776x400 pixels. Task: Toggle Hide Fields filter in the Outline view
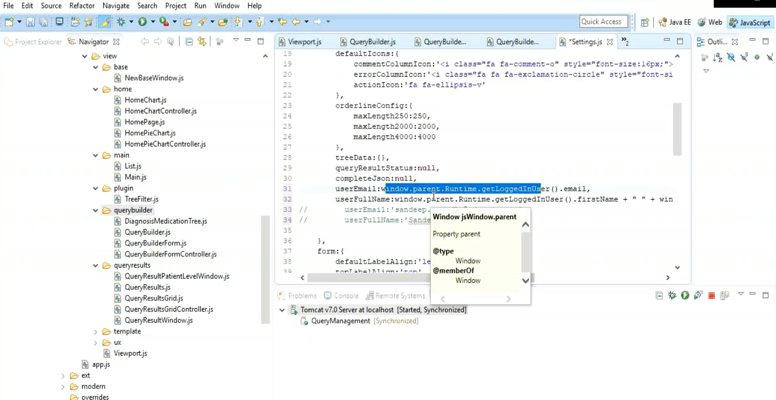click(730, 57)
